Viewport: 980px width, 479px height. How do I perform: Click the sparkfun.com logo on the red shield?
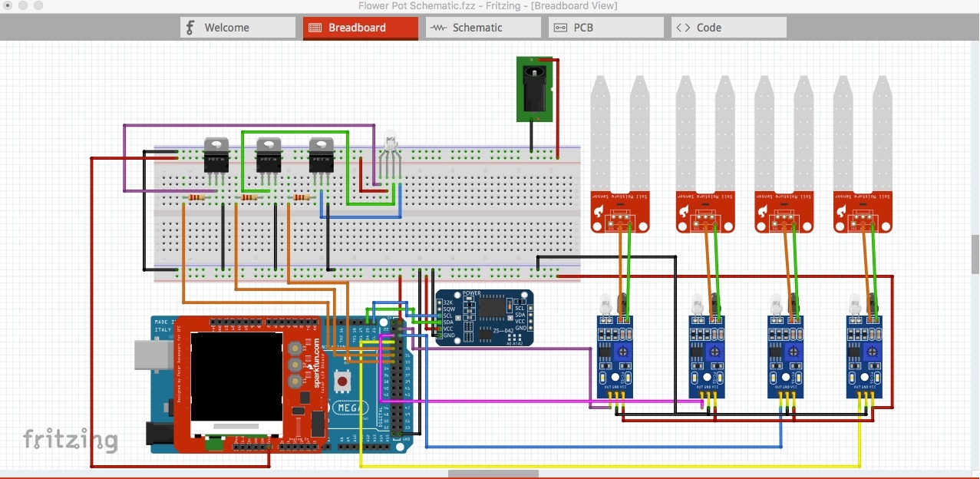[316, 361]
